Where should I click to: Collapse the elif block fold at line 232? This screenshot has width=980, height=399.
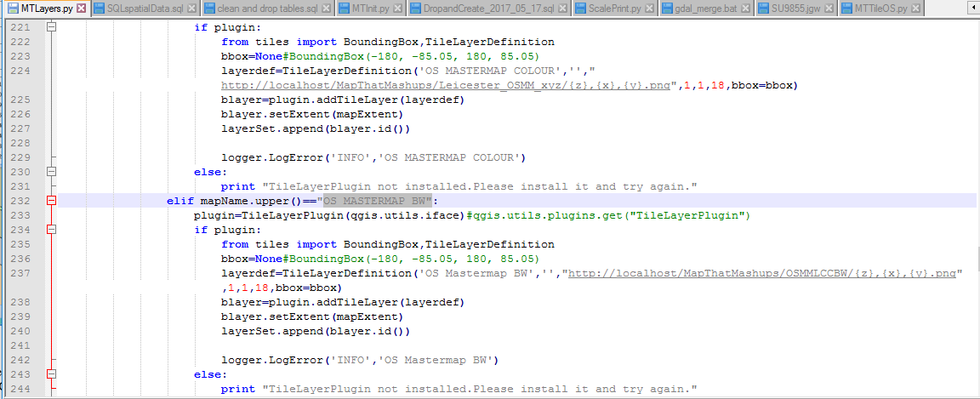52,201
